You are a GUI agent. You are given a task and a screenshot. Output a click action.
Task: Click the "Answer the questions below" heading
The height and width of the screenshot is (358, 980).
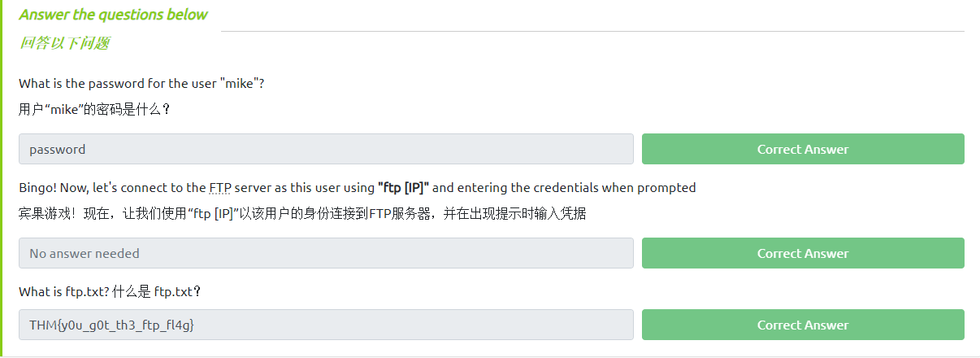point(113,15)
